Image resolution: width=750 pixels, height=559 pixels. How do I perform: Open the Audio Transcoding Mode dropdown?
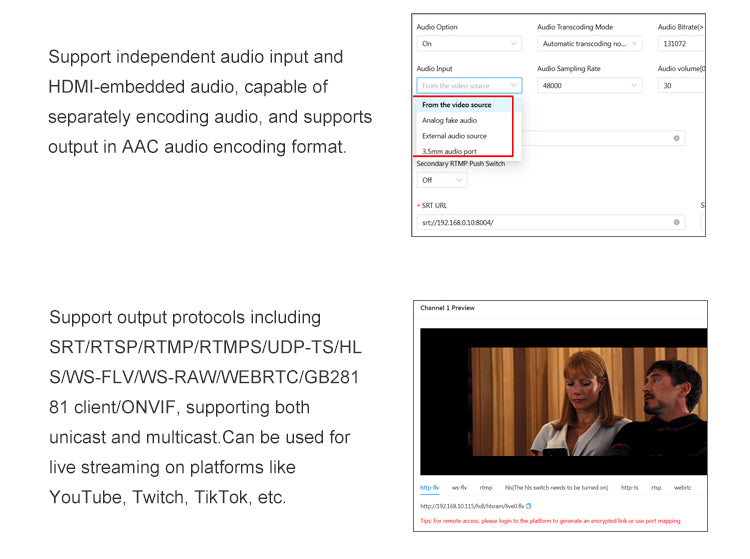pyautogui.click(x=589, y=44)
